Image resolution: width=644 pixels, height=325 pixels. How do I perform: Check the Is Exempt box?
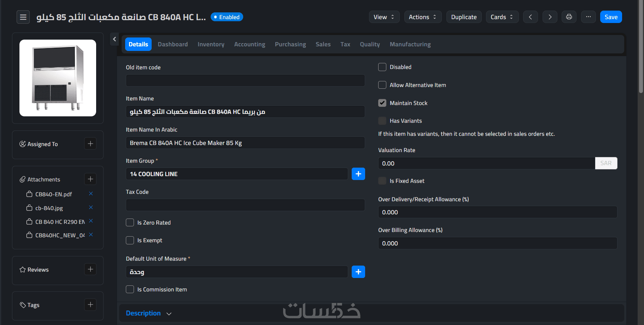[130, 240]
